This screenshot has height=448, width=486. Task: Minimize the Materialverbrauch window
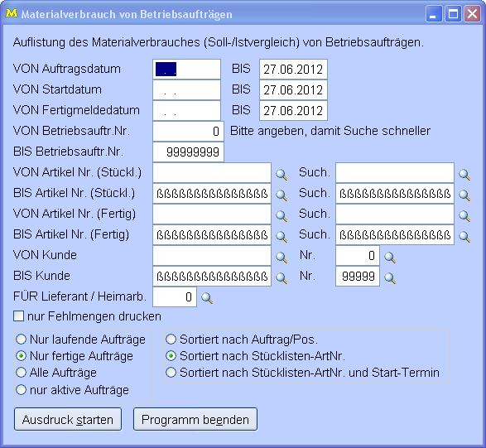point(434,14)
